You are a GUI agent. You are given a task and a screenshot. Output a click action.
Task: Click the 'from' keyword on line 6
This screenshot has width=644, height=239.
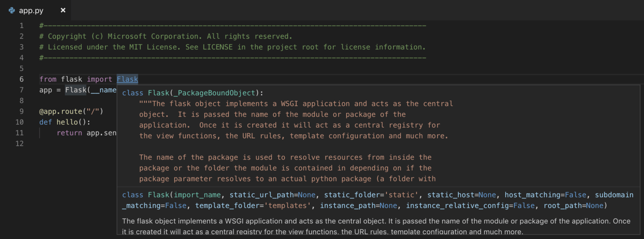(48, 79)
